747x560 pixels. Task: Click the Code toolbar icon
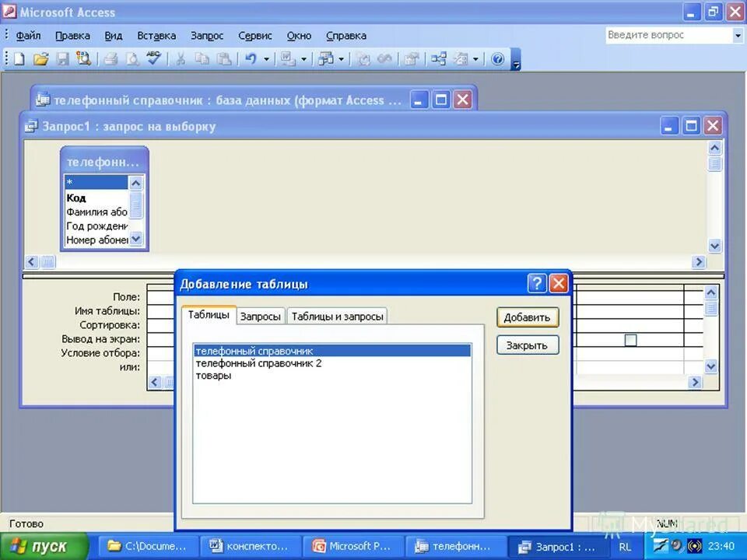click(x=363, y=59)
